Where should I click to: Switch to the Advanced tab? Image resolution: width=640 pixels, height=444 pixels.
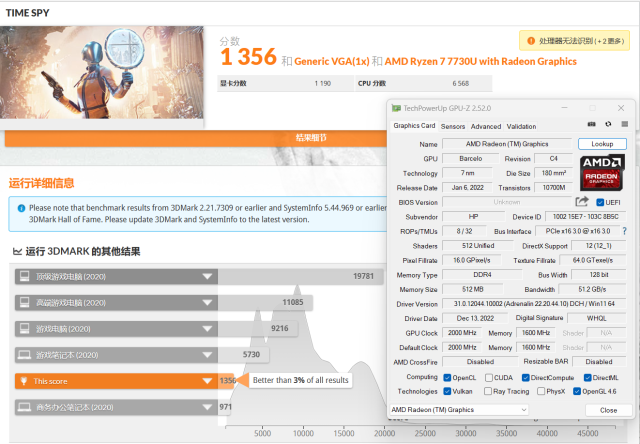pyautogui.click(x=486, y=127)
